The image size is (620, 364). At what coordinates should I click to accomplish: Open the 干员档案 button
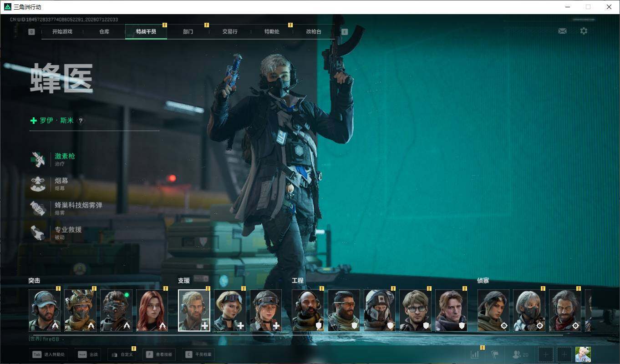(198, 354)
